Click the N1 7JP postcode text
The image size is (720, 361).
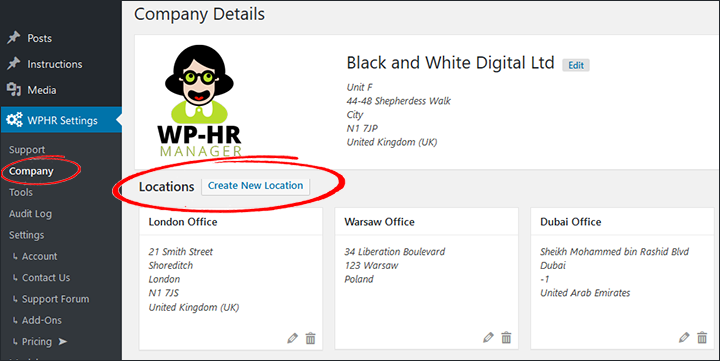pos(362,128)
